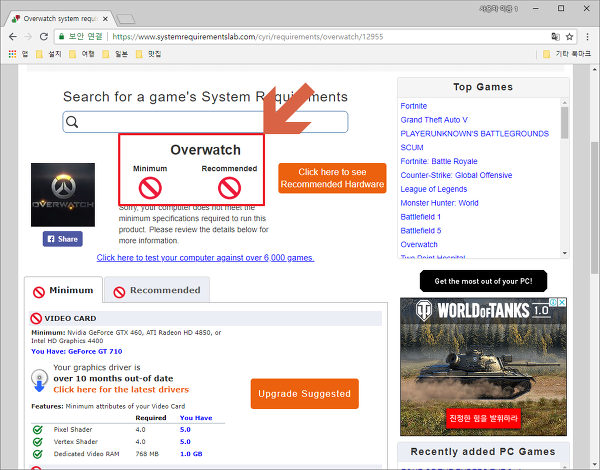Click the AdChoices info icon

click(x=554, y=302)
